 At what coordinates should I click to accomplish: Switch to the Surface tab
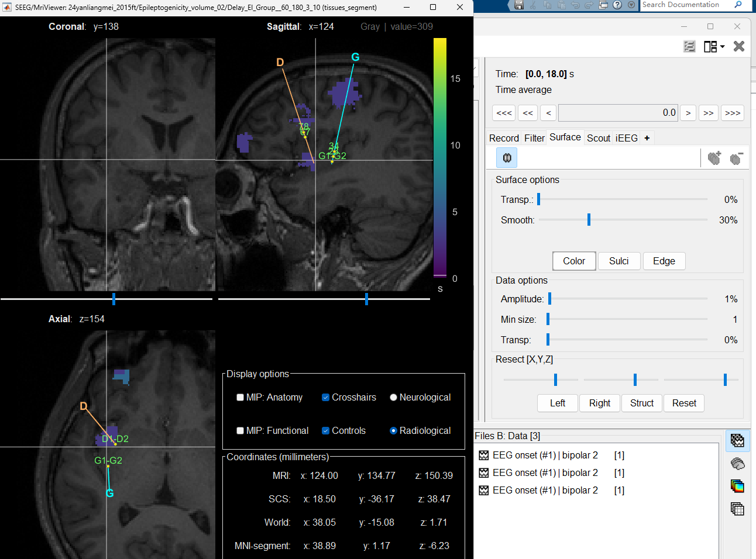pos(565,137)
